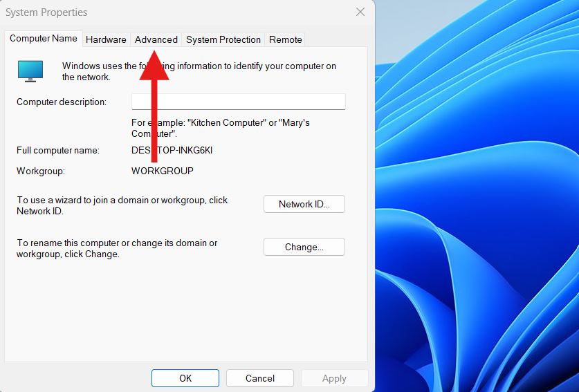Image resolution: width=579 pixels, height=392 pixels.
Task: Click the 'Workgroup:' label
Action: pos(41,171)
